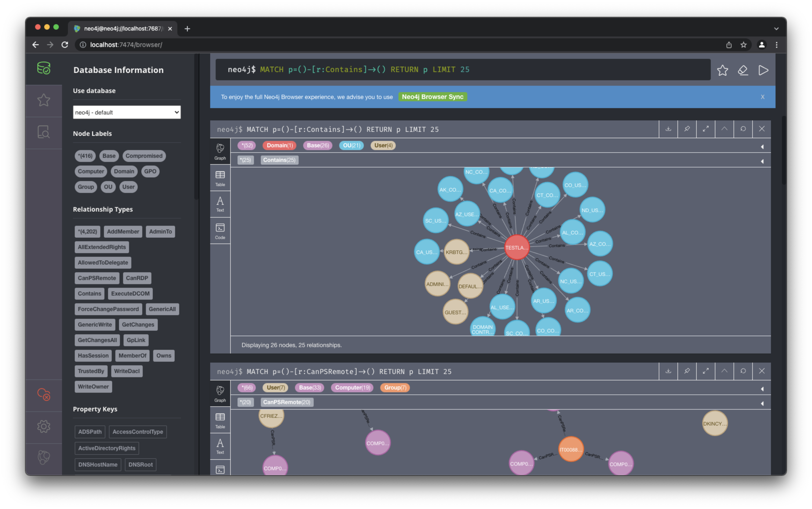This screenshot has width=812, height=509.
Task: Collapse the Contains query frame with chevron
Action: (724, 129)
